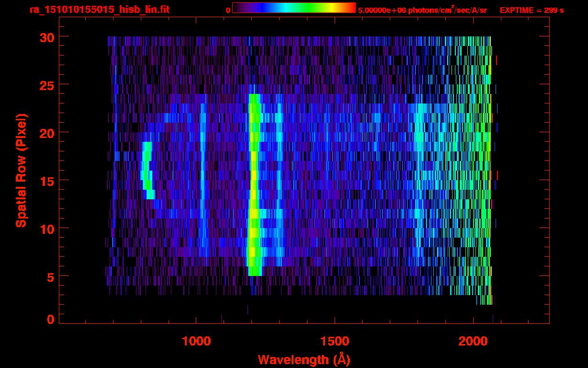Click the 2000 wavelength tick label
Viewport: 588px width, 368px height.
tap(473, 341)
